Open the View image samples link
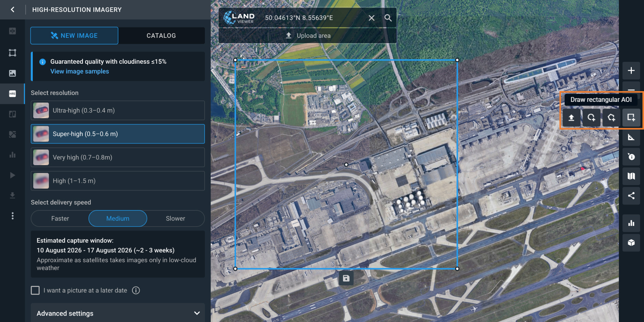 click(80, 71)
